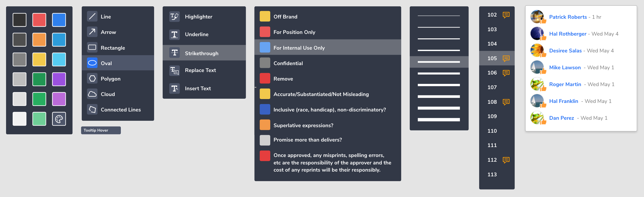Viewport: 644px width, 197px height.
Task: Select the Rectangle shape option
Action: point(113,48)
